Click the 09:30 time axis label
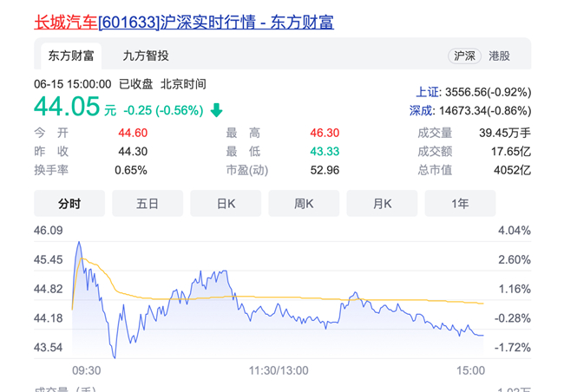 coord(86,370)
